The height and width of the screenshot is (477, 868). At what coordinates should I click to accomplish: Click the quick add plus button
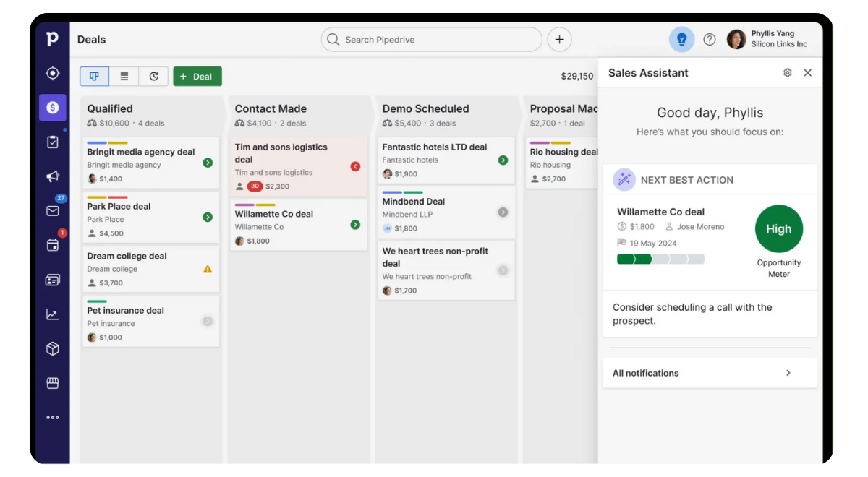(x=559, y=40)
